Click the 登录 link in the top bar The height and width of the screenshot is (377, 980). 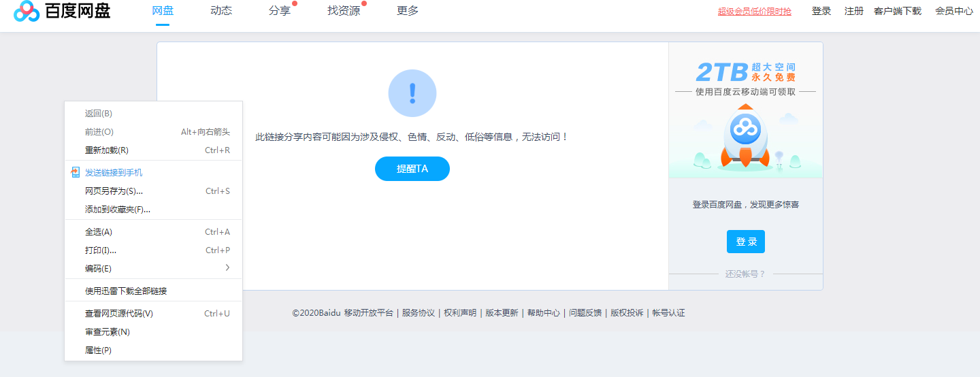[821, 12]
